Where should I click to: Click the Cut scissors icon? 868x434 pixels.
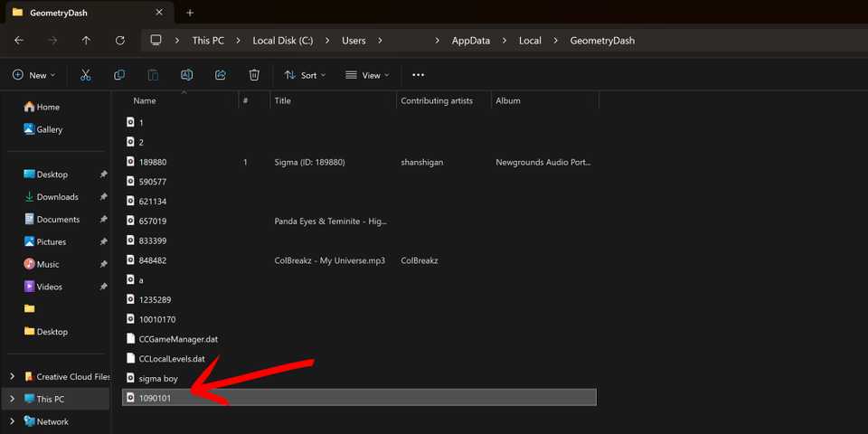click(x=85, y=75)
